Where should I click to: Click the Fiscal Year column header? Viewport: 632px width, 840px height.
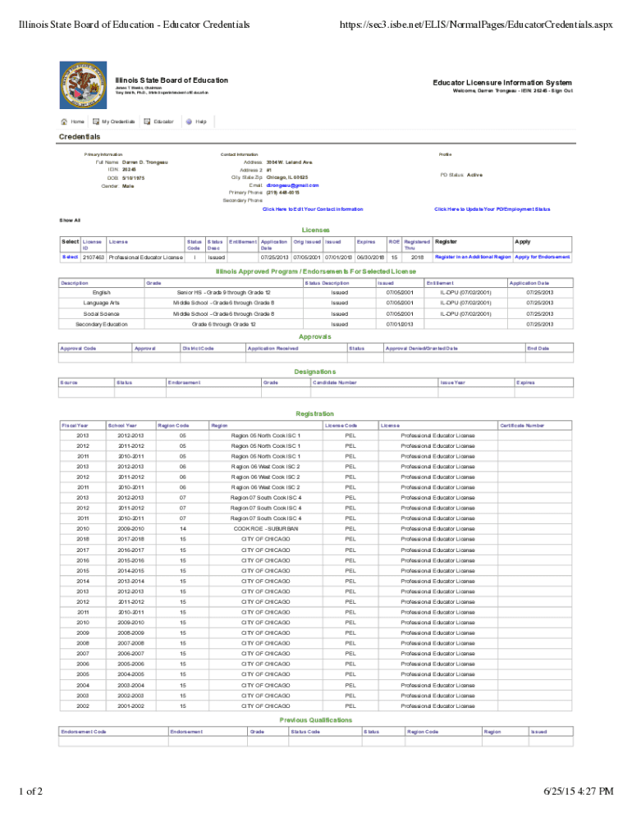73,425
